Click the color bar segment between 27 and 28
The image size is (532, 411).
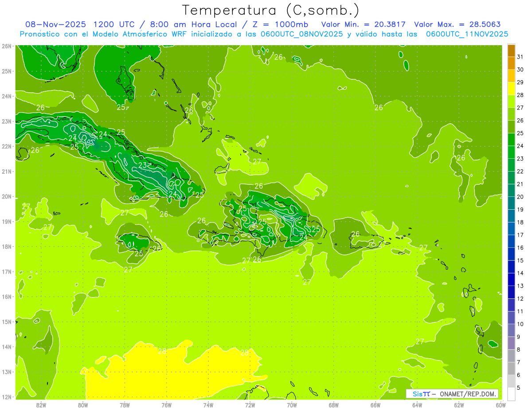(511, 102)
